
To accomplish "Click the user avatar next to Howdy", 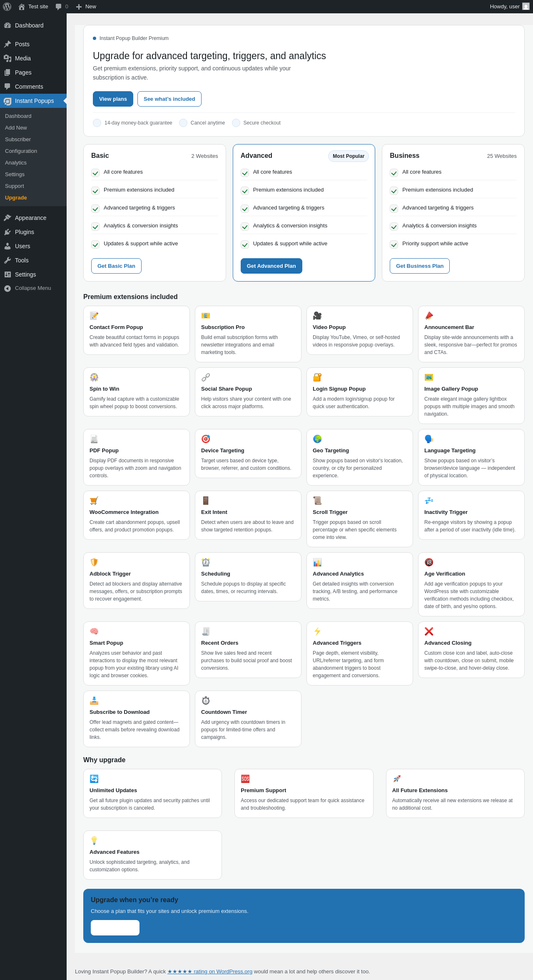I will click(526, 7).
